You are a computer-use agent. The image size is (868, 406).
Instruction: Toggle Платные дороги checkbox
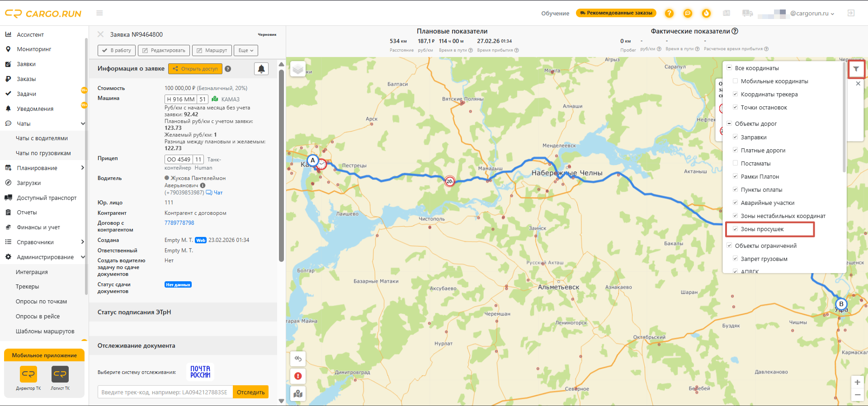click(x=735, y=150)
